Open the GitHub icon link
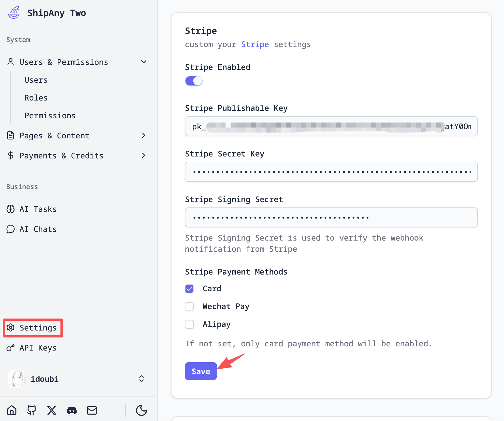Viewport: 504px width, 421px height. [31, 410]
